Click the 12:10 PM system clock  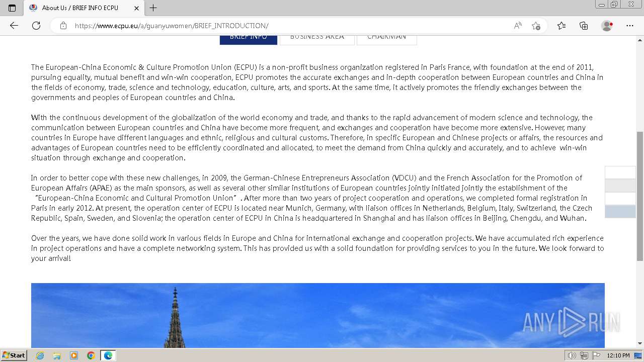(x=618, y=355)
